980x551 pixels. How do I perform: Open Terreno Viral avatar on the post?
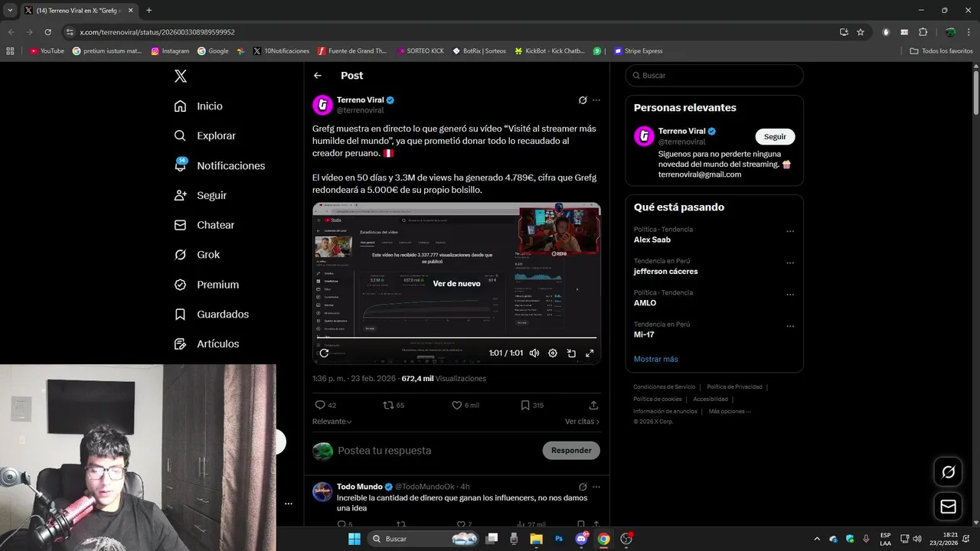pos(323,105)
